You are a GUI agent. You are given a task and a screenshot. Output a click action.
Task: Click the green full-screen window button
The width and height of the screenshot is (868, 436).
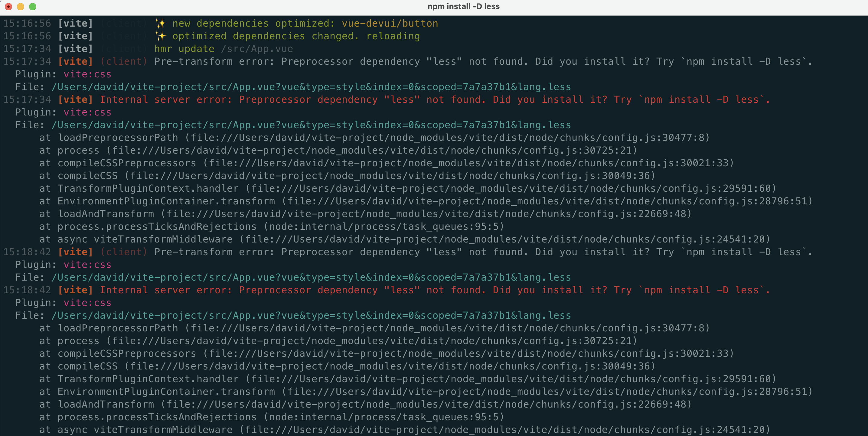tap(33, 6)
